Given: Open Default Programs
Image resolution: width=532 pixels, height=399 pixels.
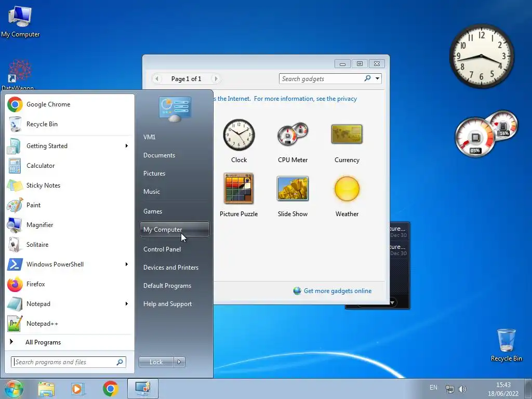Looking at the screenshot, I should 175,286.
